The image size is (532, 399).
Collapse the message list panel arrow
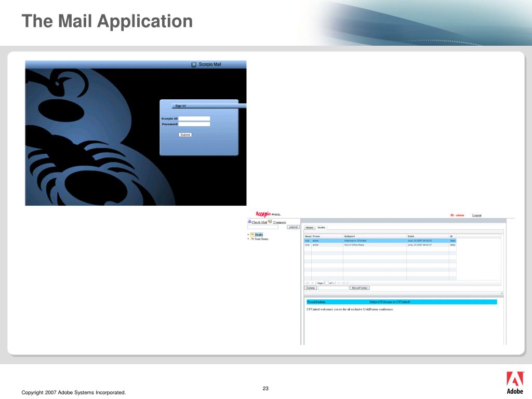(x=502, y=294)
